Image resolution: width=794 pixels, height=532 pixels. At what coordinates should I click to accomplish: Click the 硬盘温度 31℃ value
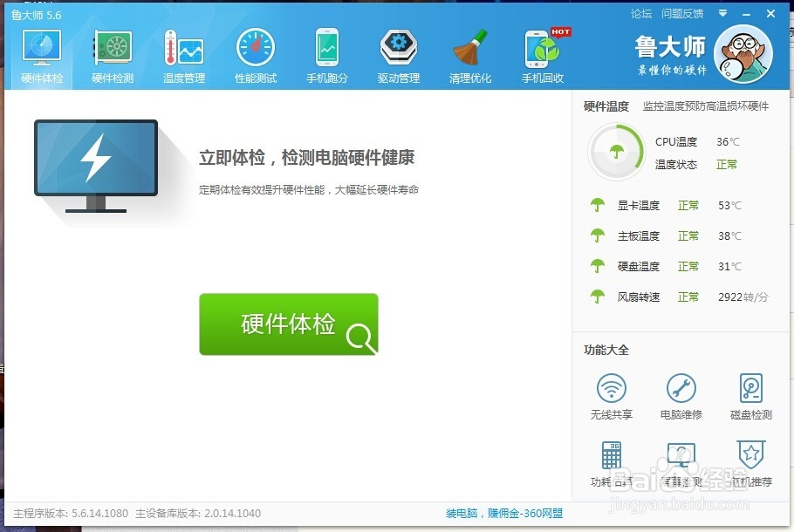(x=729, y=266)
